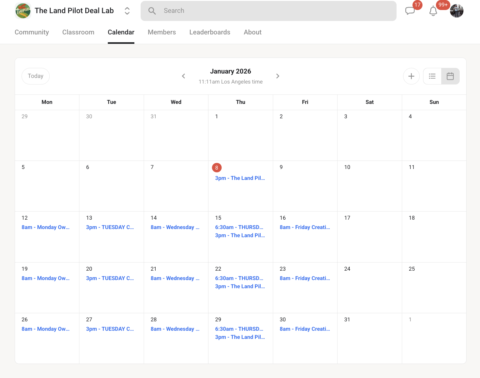Click January 2026 month title

coord(230,71)
